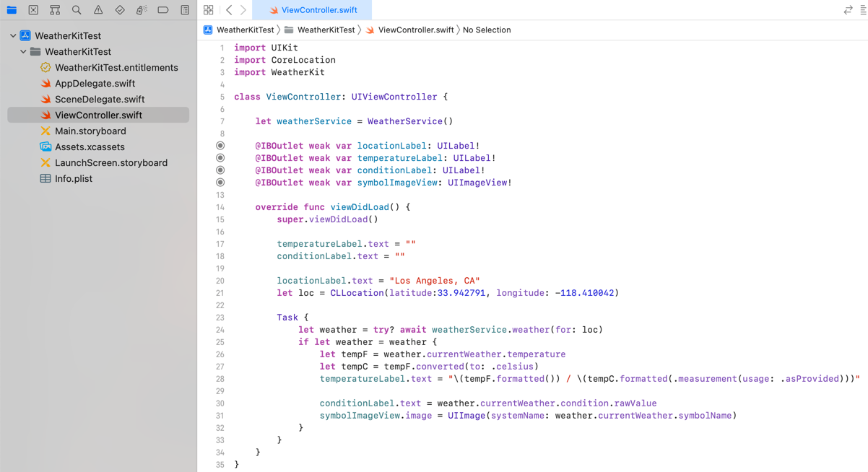Click the temperatureLabel outlet connection circle
868x472 pixels.
pyautogui.click(x=220, y=158)
